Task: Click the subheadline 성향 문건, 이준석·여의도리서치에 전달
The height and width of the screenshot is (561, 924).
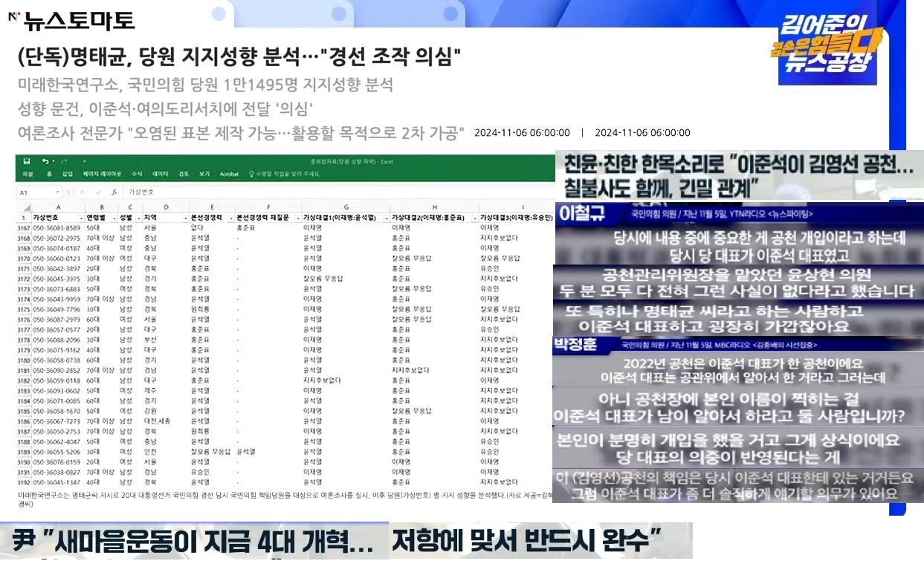Action: (165, 108)
